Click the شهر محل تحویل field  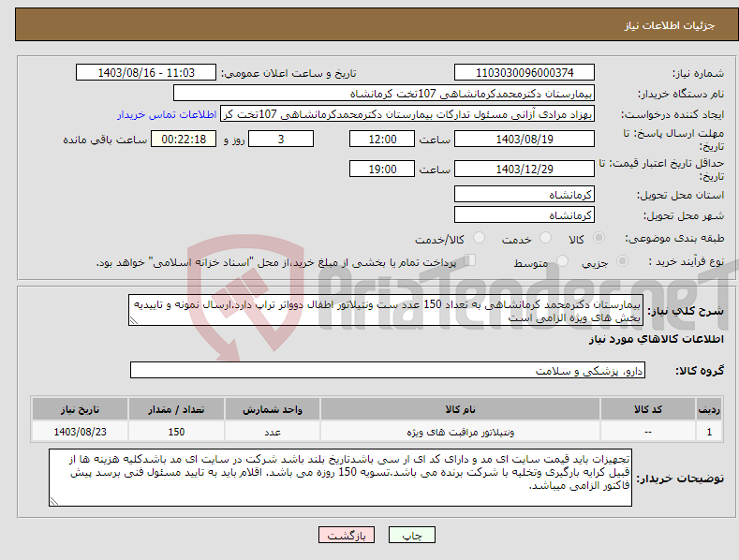coord(525,215)
